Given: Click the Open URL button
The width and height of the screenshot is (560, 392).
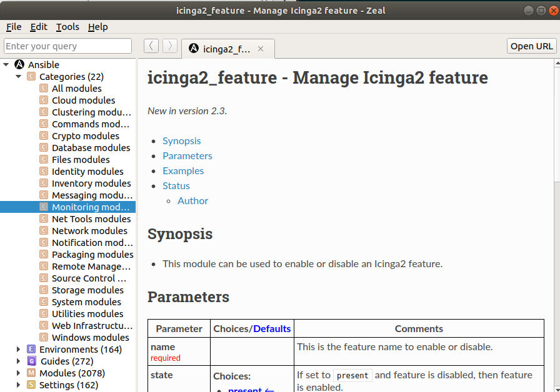Looking at the screenshot, I should pyautogui.click(x=531, y=46).
